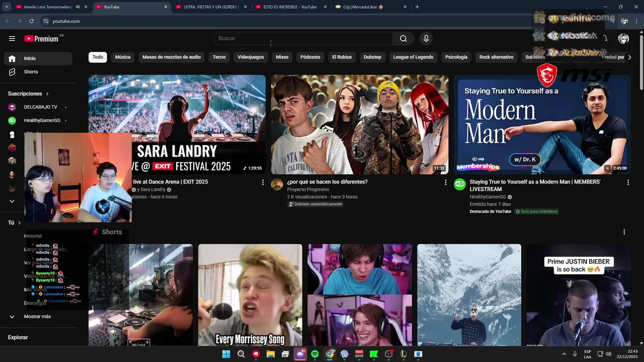Screen dimensions: 644x362
Task: Go to Inicio in the sidebar
Action: pyautogui.click(x=38, y=58)
